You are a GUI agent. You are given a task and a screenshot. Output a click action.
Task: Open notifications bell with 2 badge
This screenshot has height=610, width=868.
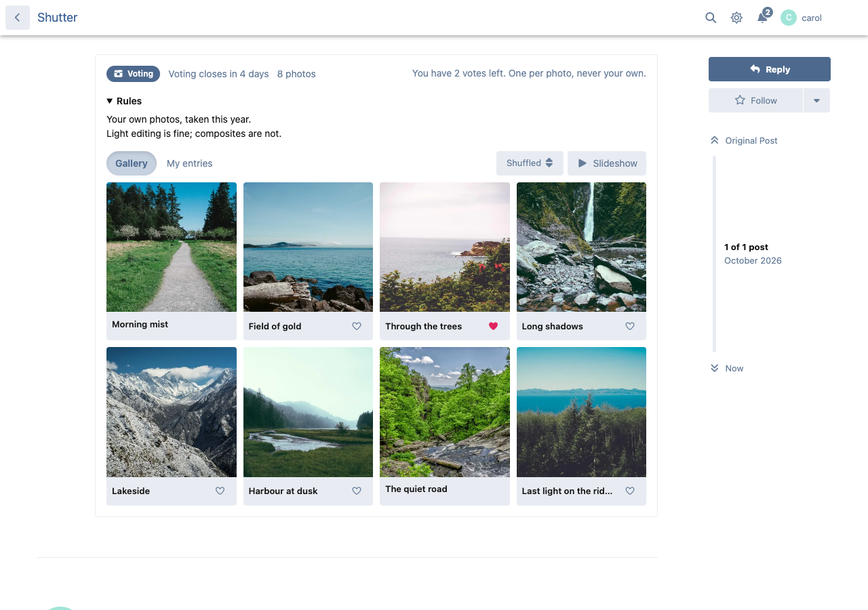[x=763, y=17]
